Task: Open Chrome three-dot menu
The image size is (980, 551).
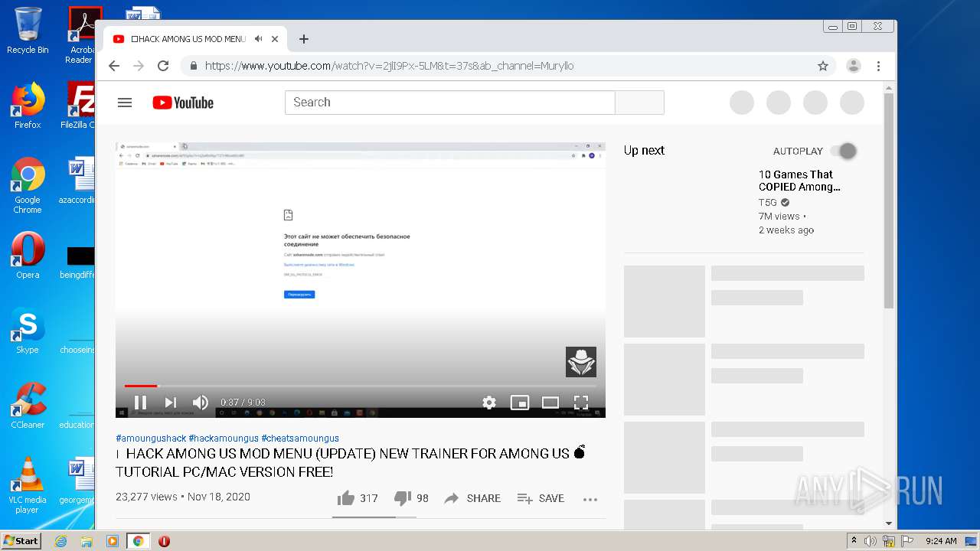Action: pos(879,66)
